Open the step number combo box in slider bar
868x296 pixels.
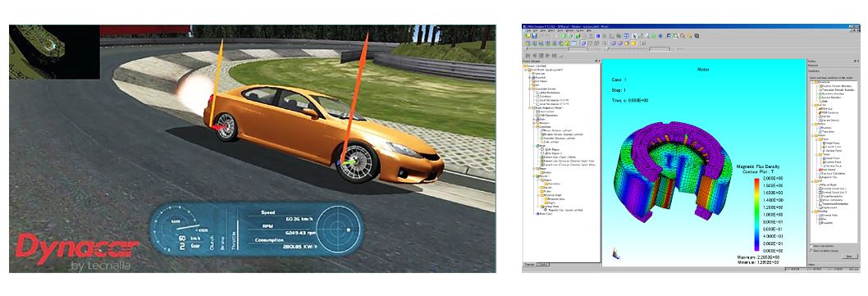[x=578, y=48]
